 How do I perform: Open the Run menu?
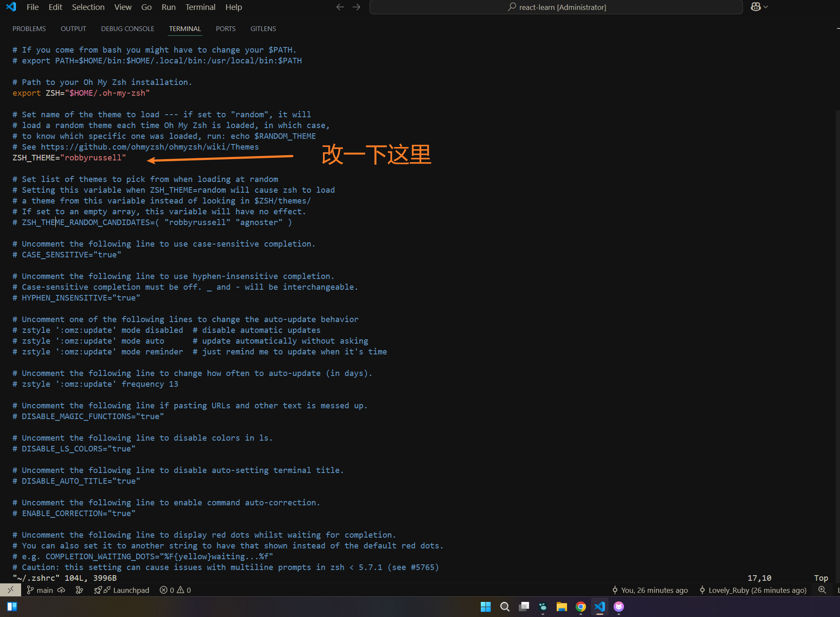pos(169,7)
